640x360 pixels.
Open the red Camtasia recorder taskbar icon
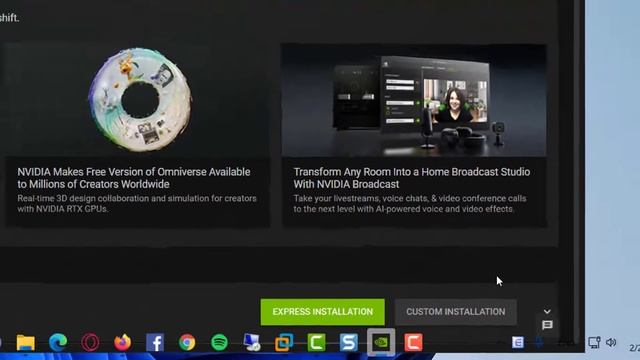click(x=413, y=342)
